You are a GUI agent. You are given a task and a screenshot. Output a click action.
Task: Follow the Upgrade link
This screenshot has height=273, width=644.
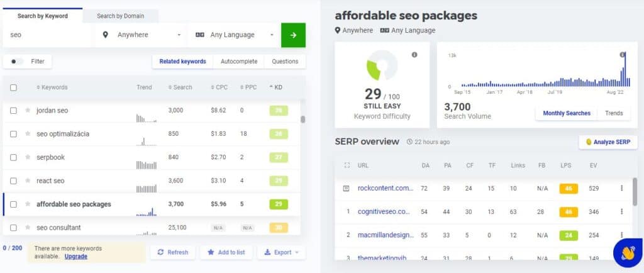[x=76, y=256]
